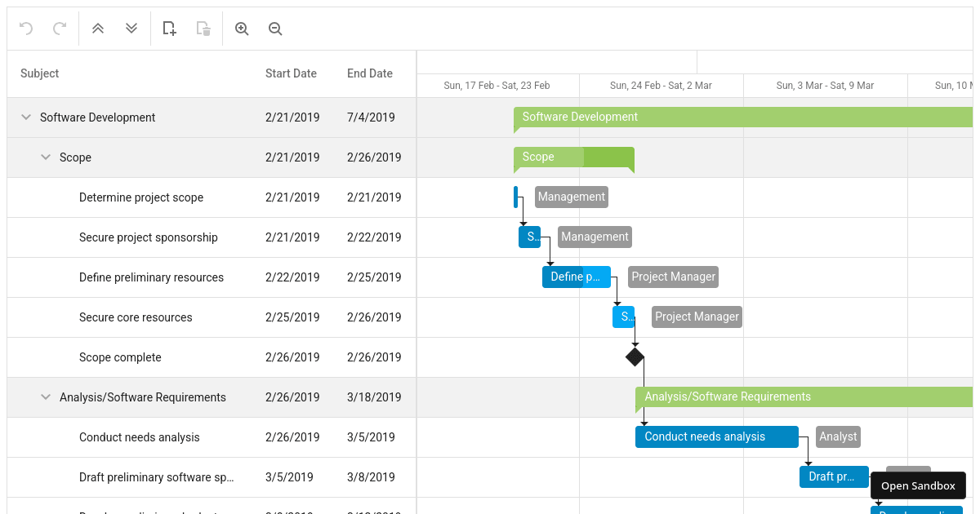
Task: Click the delete task trash icon
Action: (x=203, y=29)
